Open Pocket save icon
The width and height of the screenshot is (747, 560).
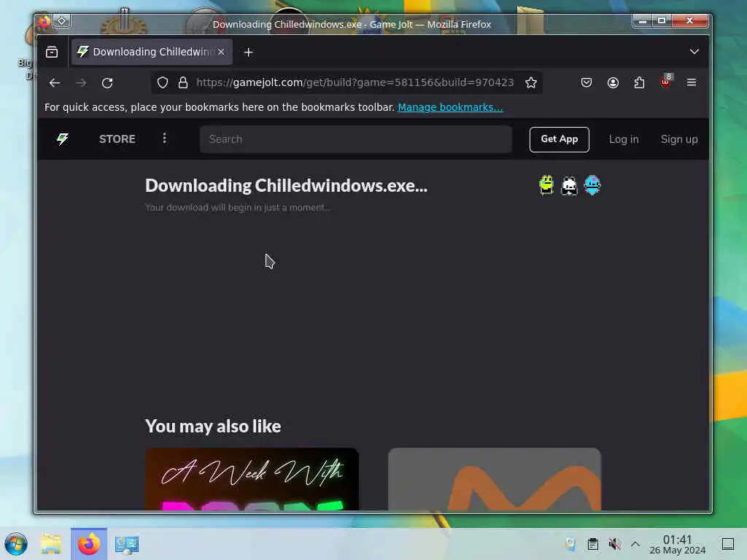pos(587,83)
